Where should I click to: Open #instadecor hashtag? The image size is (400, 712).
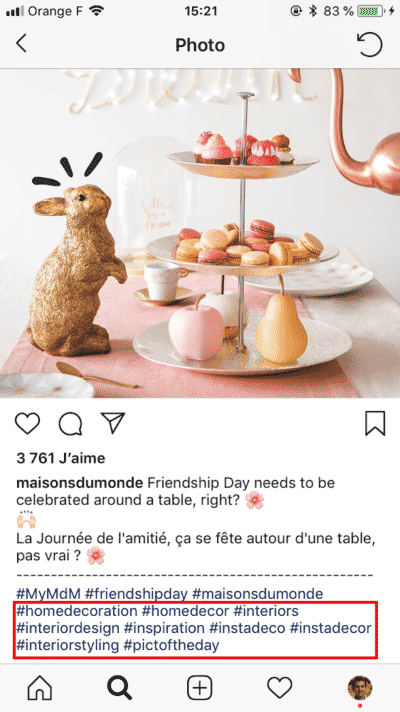point(331,628)
